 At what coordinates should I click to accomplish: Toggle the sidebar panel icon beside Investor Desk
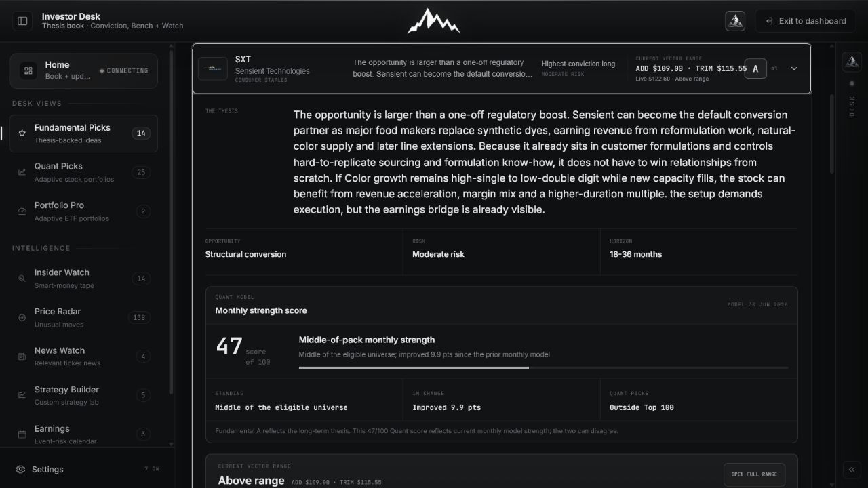(x=22, y=21)
